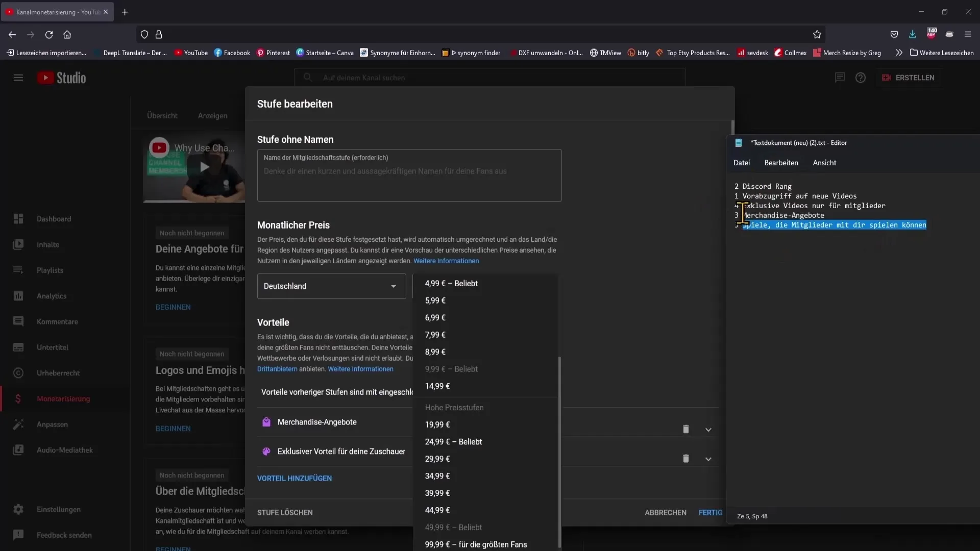Screen dimensions: 980x551
Task: Open the Inhalte panel icon
Action: pyautogui.click(x=17, y=244)
